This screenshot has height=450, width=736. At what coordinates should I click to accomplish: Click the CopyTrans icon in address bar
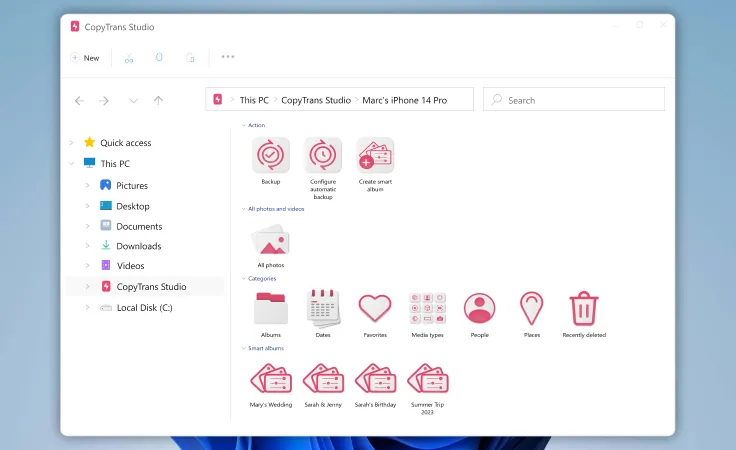pyautogui.click(x=217, y=99)
